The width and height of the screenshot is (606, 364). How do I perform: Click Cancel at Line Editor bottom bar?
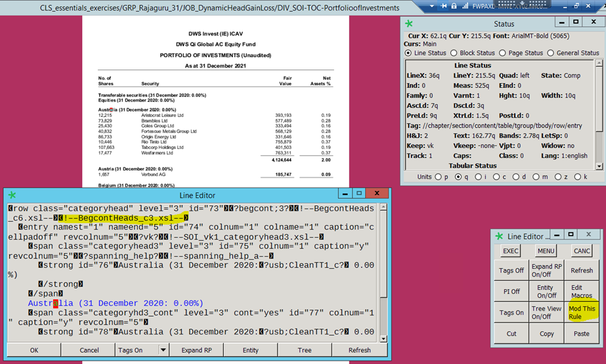(x=89, y=350)
